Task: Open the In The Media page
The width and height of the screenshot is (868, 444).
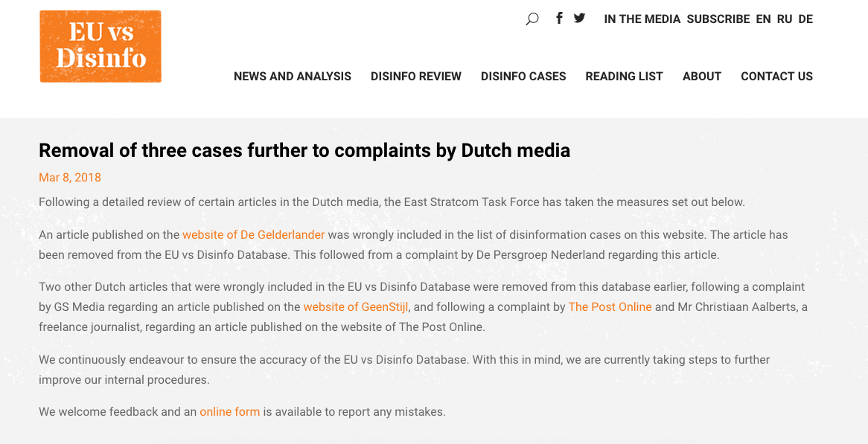Action: pyautogui.click(x=642, y=19)
